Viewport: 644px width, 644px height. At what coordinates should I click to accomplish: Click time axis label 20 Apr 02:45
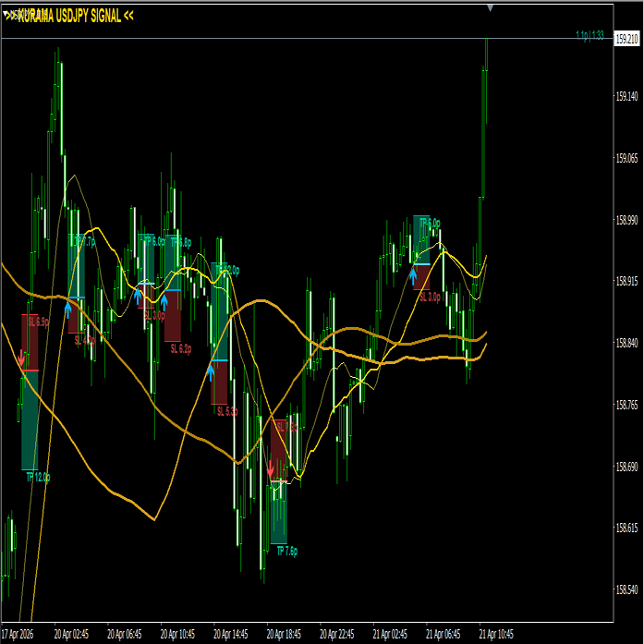click(71, 634)
